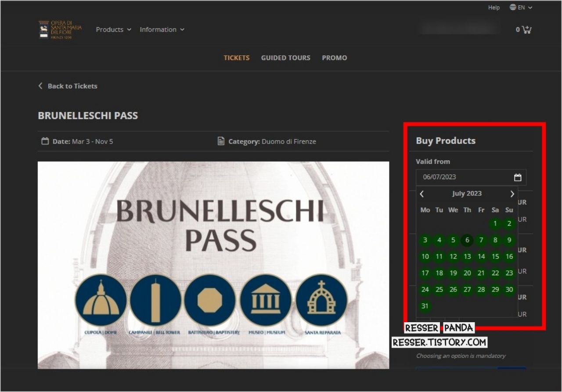Click the Opera di Santa Maria del Fiore logo

(x=60, y=29)
